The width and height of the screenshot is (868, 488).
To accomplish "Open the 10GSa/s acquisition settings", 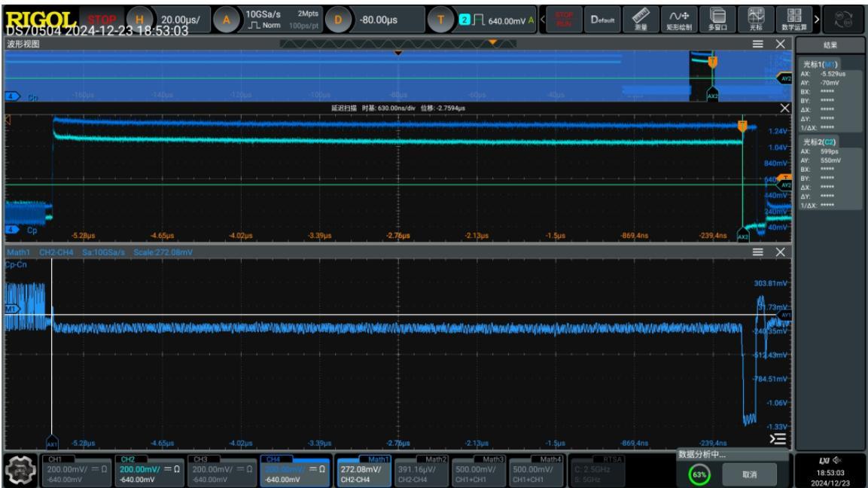I will pos(282,20).
